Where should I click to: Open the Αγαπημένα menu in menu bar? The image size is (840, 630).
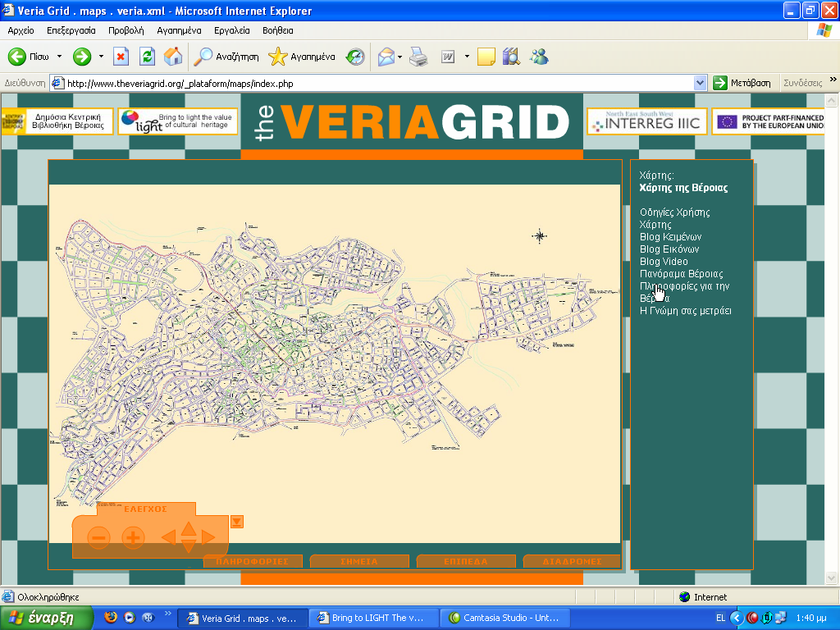click(179, 30)
